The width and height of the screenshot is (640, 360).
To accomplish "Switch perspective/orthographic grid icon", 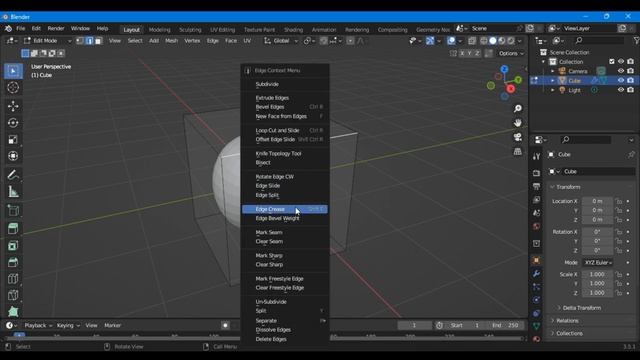I will click(x=518, y=151).
